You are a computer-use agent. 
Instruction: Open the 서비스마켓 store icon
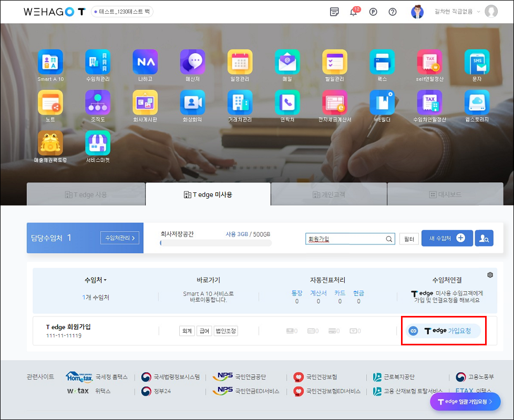(98, 143)
